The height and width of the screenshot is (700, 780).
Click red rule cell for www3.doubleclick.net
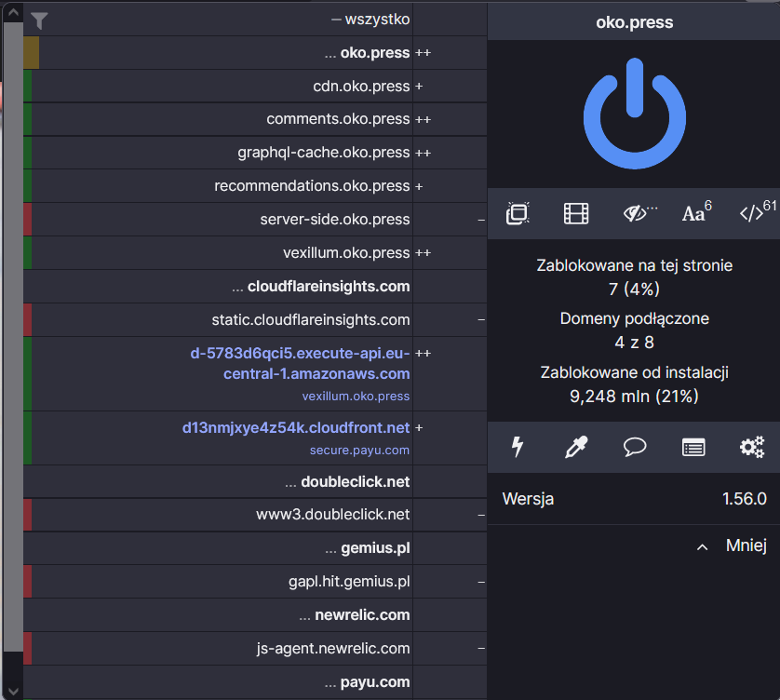click(27, 515)
